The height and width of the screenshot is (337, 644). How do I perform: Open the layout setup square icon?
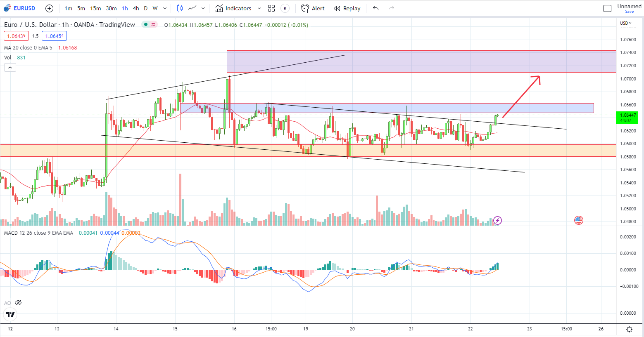(x=607, y=8)
